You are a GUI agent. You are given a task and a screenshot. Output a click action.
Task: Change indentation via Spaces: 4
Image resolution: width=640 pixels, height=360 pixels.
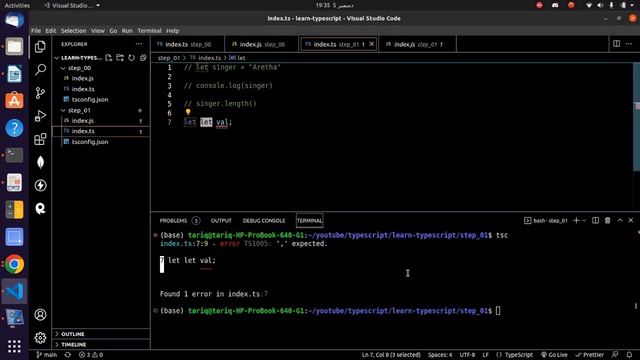point(440,355)
